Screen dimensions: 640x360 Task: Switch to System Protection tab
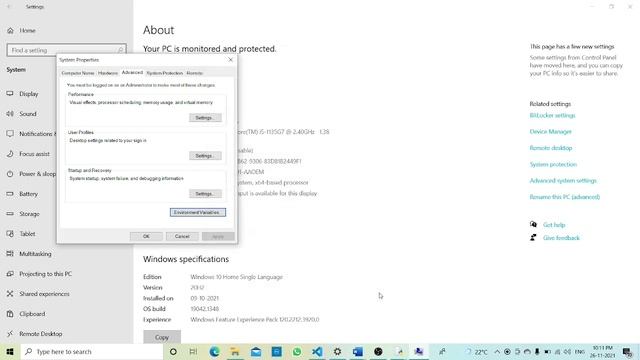click(x=164, y=73)
